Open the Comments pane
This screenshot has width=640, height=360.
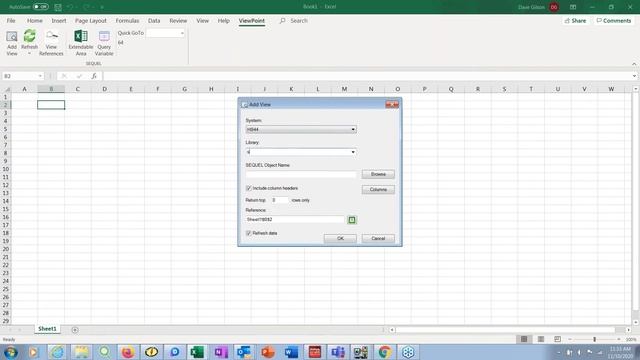tap(613, 20)
